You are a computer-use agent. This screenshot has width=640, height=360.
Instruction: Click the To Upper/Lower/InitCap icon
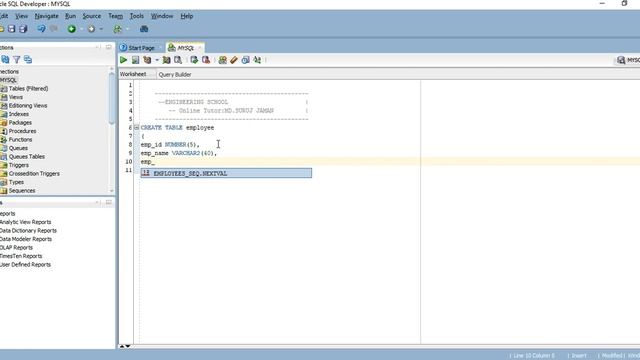257,60
